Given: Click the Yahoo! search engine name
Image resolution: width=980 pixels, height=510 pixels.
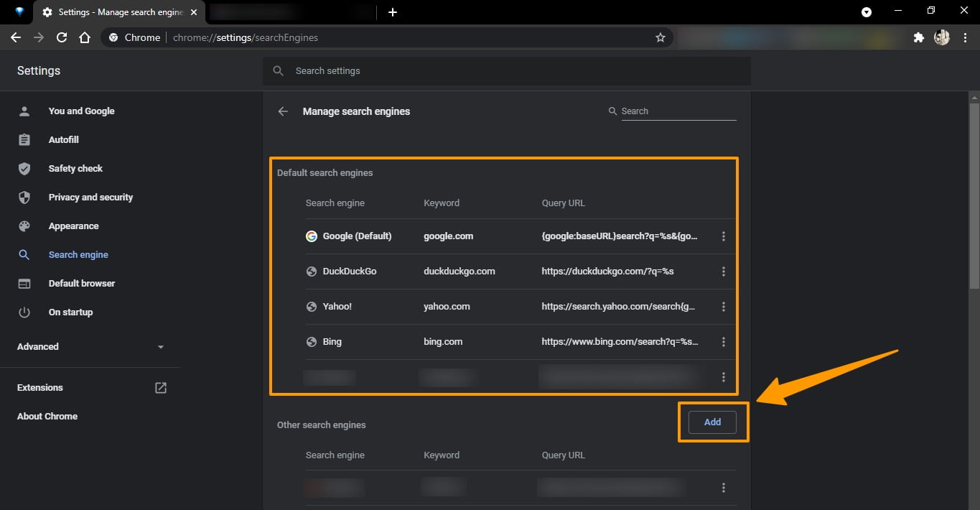Looking at the screenshot, I should [x=337, y=307].
